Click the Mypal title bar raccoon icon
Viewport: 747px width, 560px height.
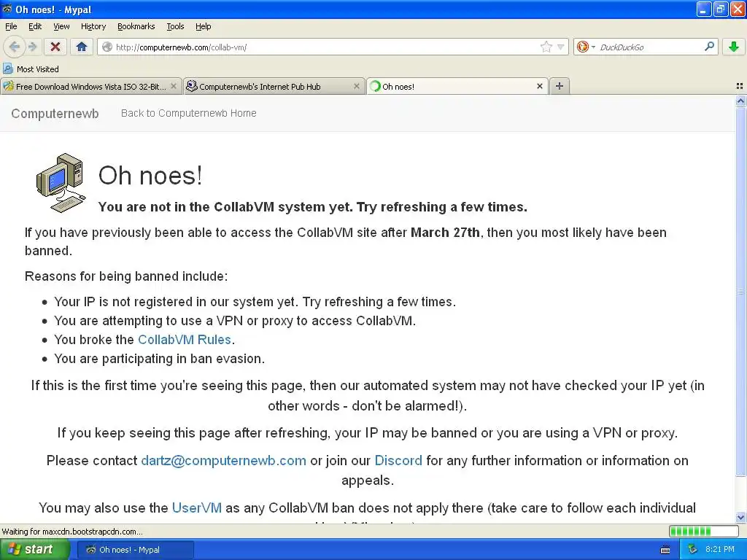coord(7,9)
